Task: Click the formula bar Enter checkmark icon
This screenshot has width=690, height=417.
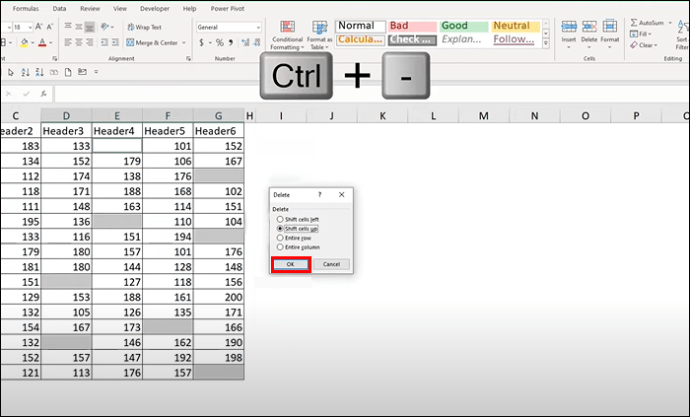Action: [26, 94]
